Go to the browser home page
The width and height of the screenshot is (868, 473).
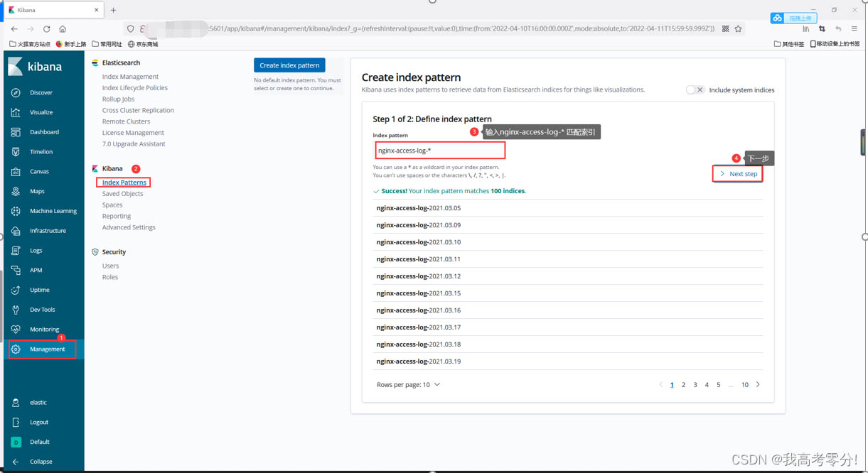pyautogui.click(x=63, y=29)
